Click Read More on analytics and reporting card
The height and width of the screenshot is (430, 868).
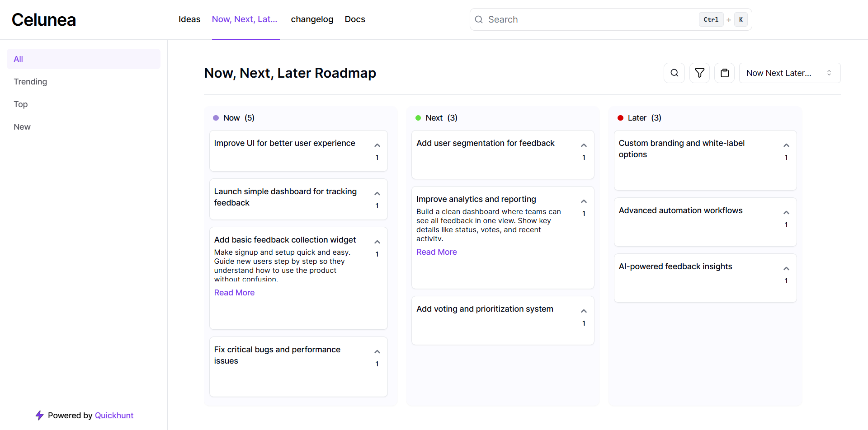tap(436, 252)
